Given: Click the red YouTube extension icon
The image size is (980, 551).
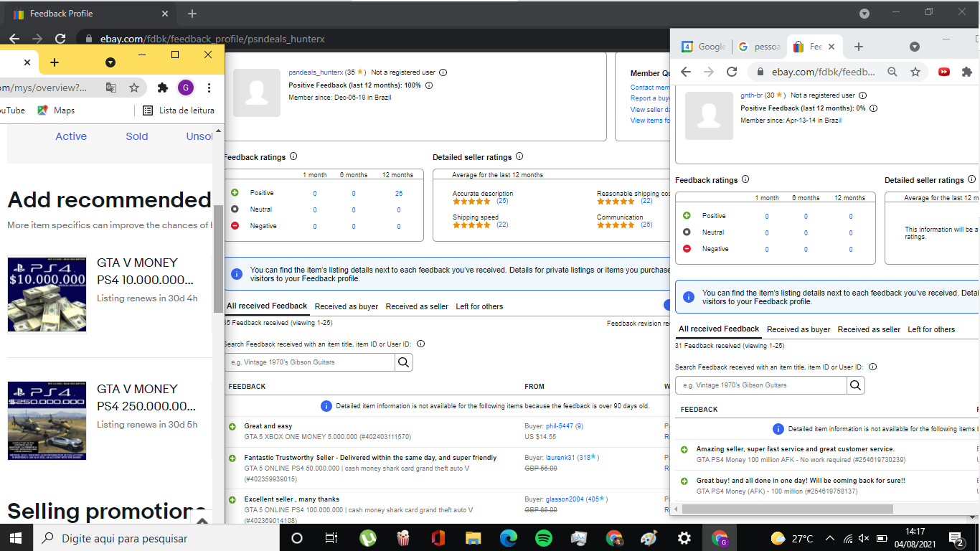Looking at the screenshot, I should pyautogui.click(x=944, y=72).
